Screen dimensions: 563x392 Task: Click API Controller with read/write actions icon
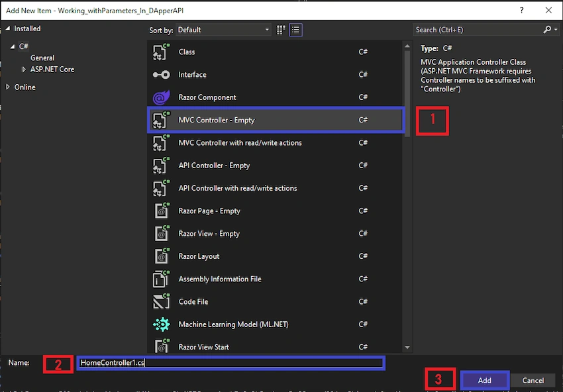point(161,188)
